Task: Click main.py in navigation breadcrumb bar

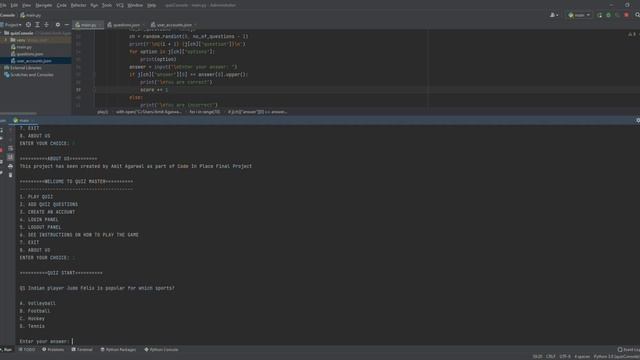Action: [30, 15]
